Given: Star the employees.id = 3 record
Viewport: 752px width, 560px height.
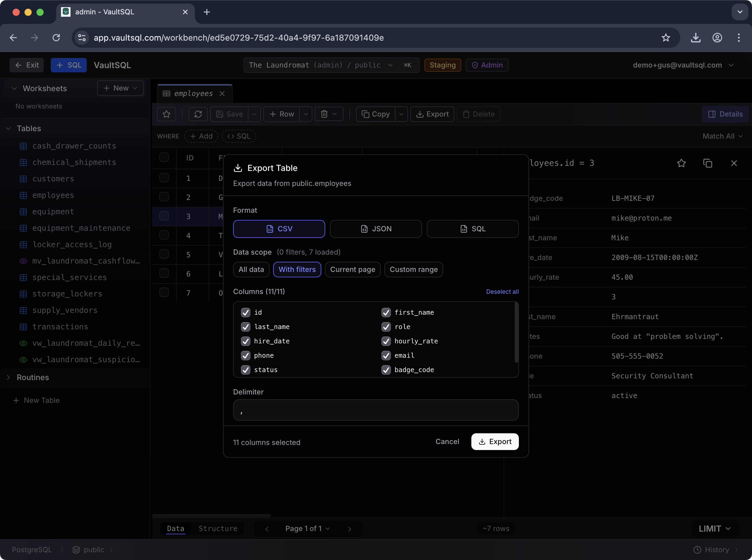Looking at the screenshot, I should (x=681, y=163).
